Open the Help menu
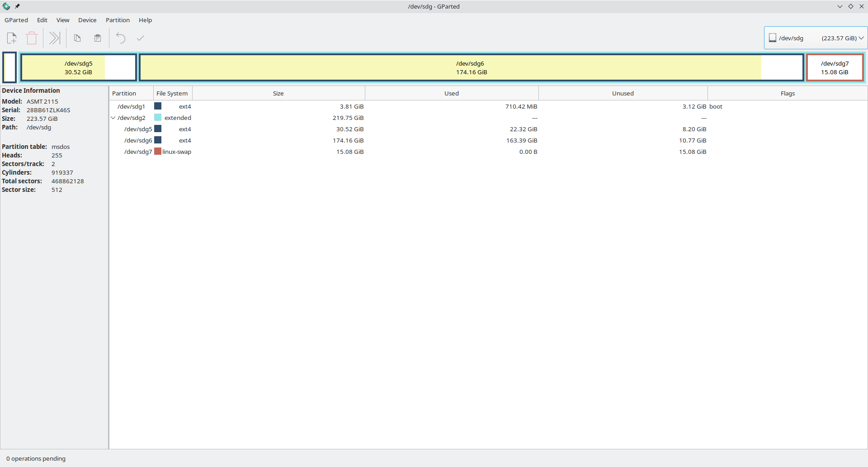Viewport: 868px width, 467px height. point(145,20)
